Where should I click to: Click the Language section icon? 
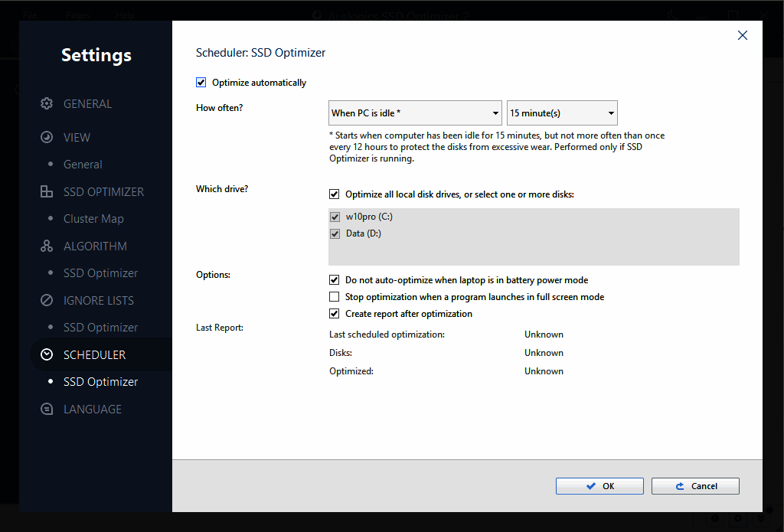[x=47, y=410]
